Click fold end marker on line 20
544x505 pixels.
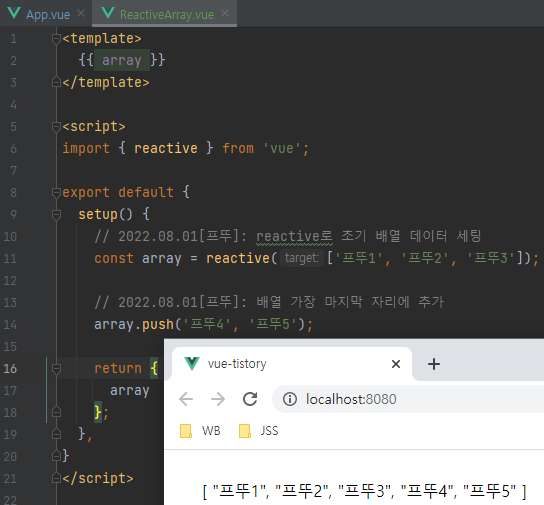[x=56, y=456]
